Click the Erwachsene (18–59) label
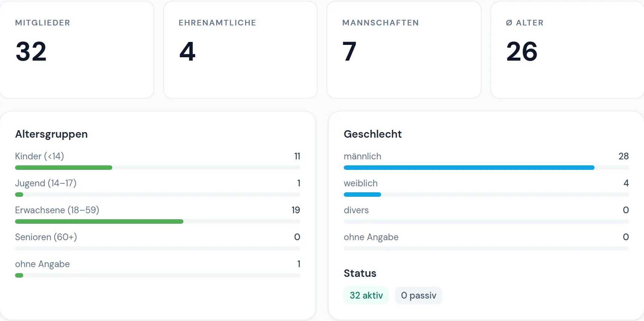 click(x=57, y=210)
